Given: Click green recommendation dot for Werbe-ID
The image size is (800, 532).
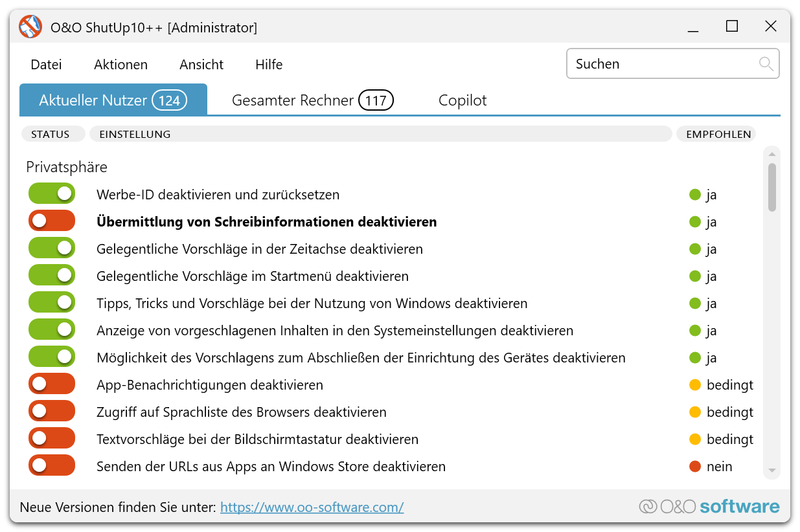Looking at the screenshot, I should tap(695, 195).
